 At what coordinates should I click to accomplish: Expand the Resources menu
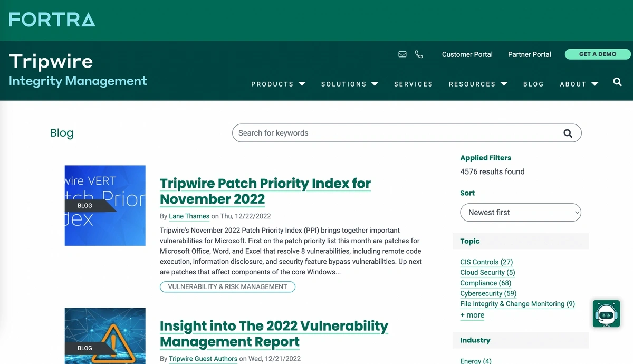click(x=478, y=84)
